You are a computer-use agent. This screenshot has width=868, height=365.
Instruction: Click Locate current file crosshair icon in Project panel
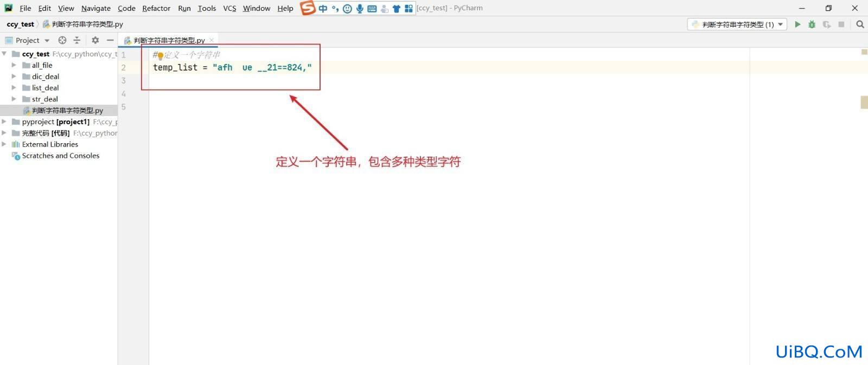pyautogui.click(x=62, y=40)
